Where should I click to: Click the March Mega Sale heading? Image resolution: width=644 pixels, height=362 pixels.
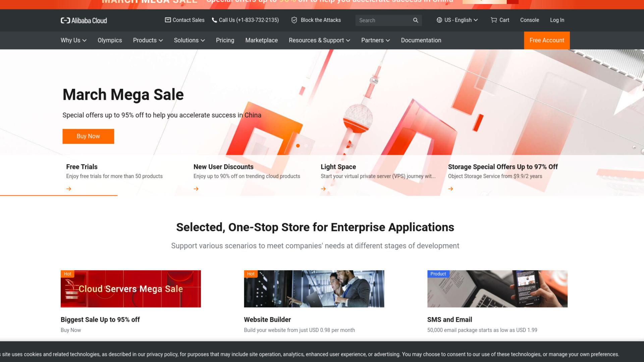pyautogui.click(x=123, y=95)
